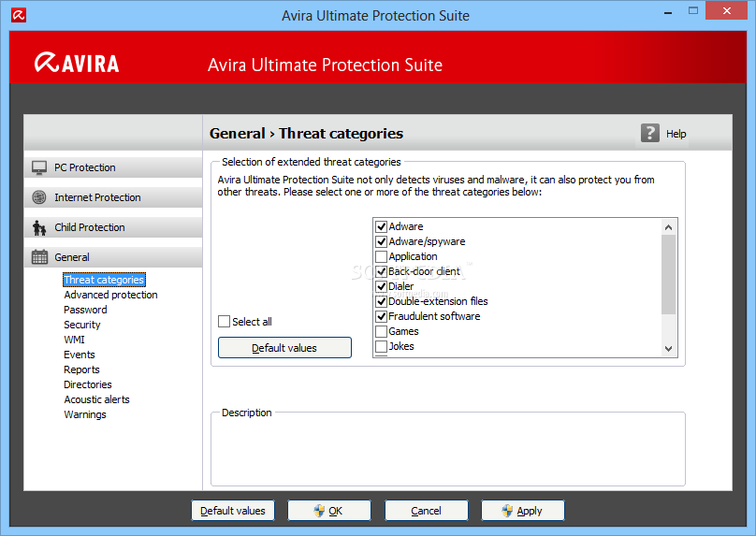Viewport: 756px width, 536px height.
Task: Click the shield icon on the OK button
Action: coord(319,511)
